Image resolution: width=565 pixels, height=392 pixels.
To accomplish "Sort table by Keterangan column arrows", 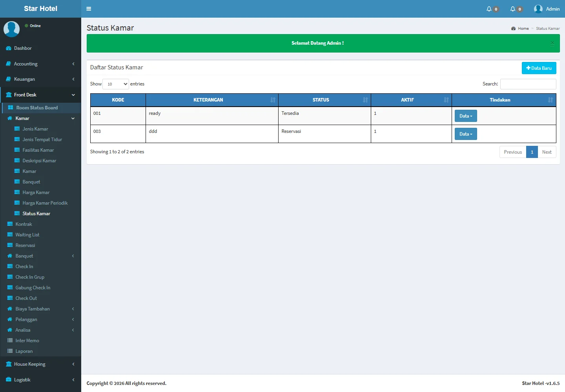I will click(273, 100).
